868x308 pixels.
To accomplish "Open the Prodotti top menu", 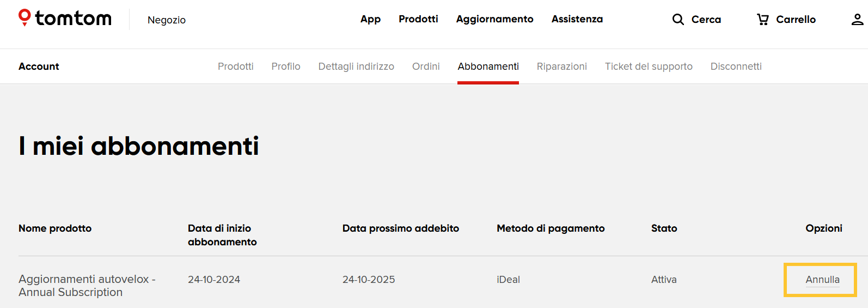I will tap(418, 19).
